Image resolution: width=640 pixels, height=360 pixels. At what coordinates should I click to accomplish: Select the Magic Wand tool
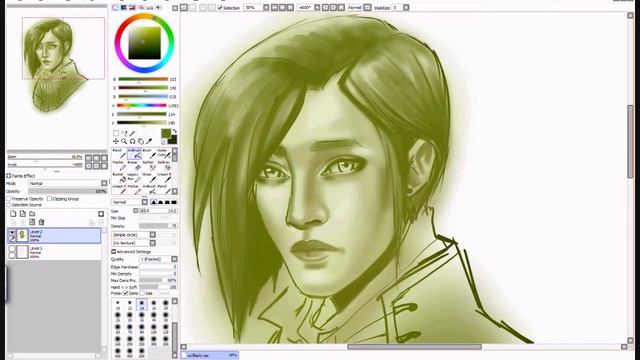[132, 133]
